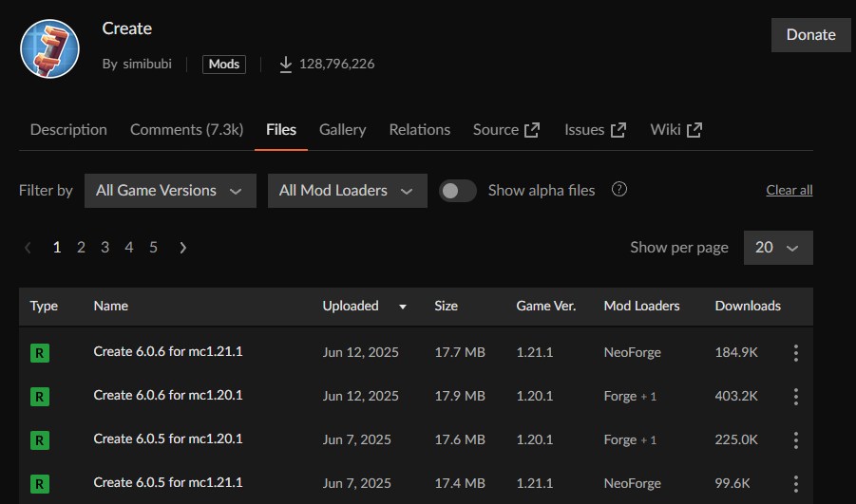Image resolution: width=856 pixels, height=504 pixels.
Task: Click release badge for Create 6.0.6 mc1.21.1
Action: (40, 353)
